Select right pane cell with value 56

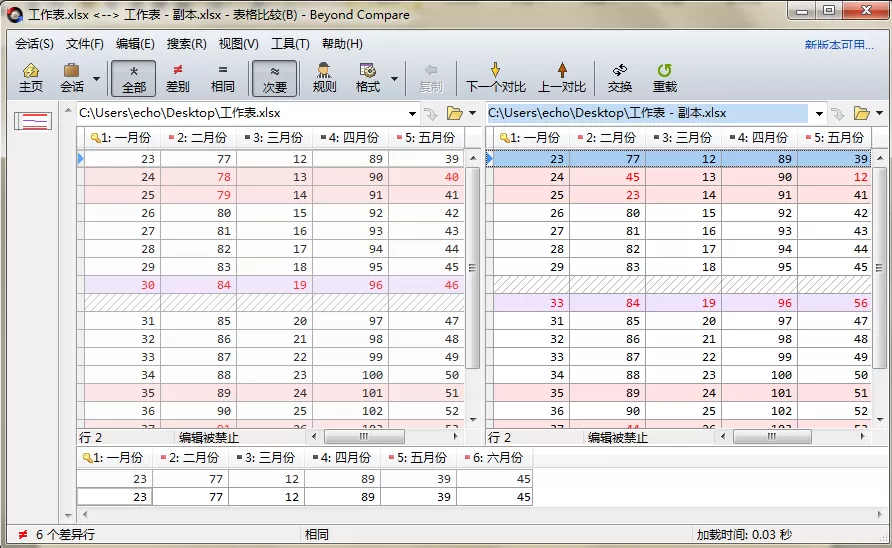coord(834,303)
